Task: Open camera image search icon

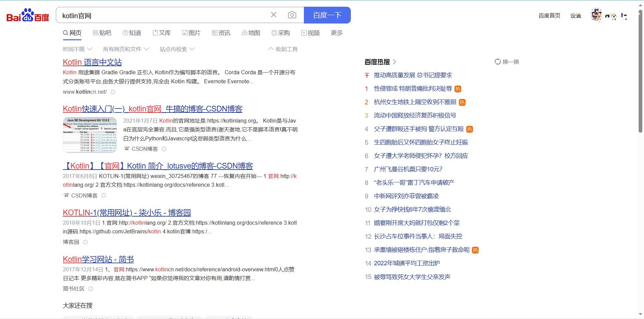Action: click(x=292, y=15)
